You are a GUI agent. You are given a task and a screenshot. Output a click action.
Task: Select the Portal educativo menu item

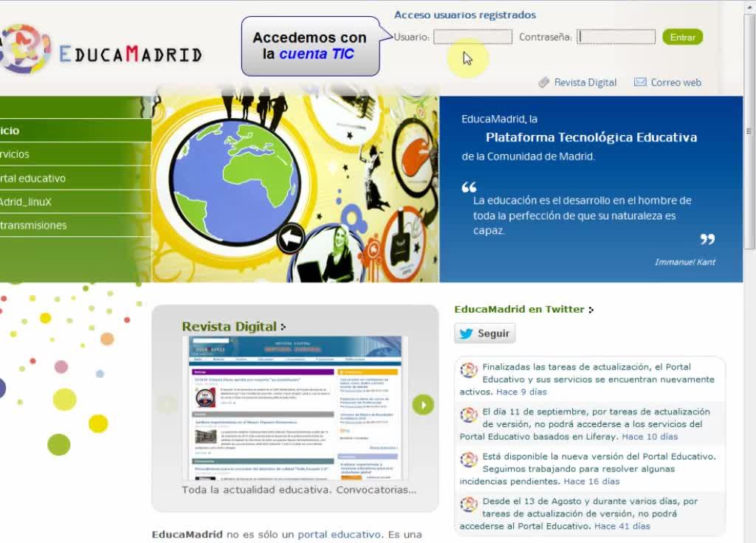coord(76,179)
